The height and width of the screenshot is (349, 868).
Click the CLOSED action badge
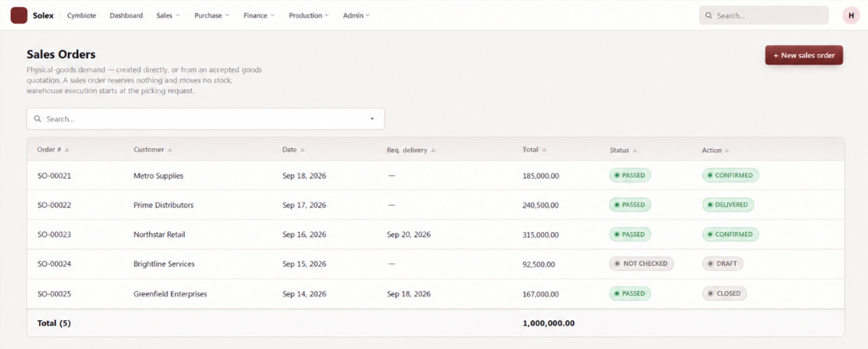(726, 294)
